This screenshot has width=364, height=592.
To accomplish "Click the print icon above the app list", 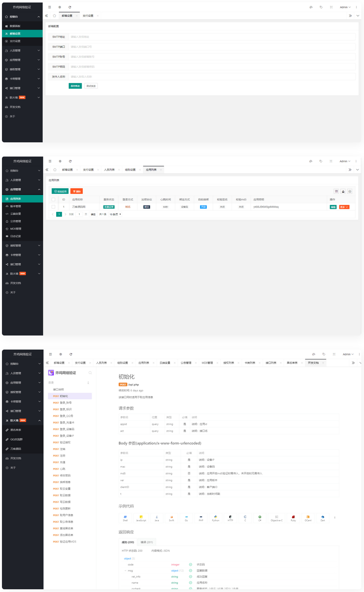I will [x=350, y=190].
